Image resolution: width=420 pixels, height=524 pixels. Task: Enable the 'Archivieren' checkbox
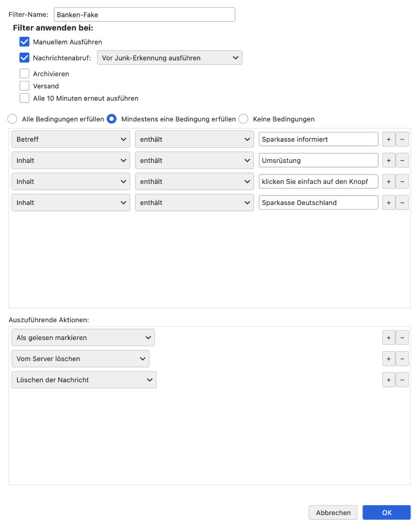click(24, 74)
